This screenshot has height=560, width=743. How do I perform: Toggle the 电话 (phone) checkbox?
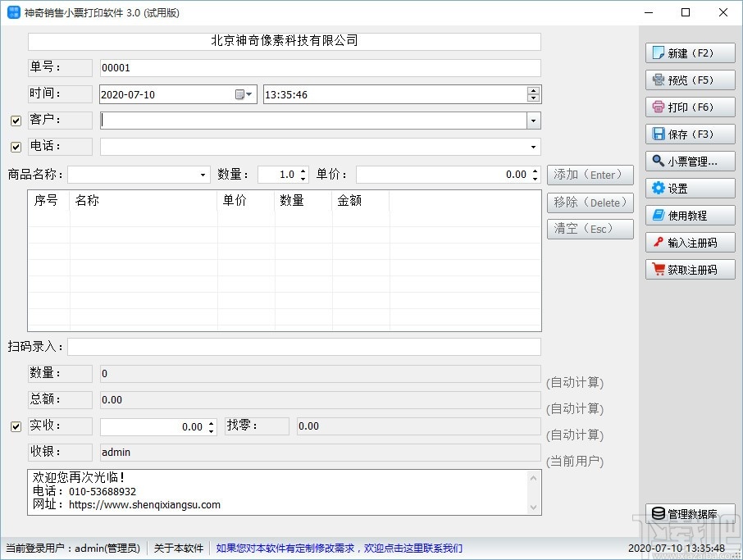pos(16,147)
